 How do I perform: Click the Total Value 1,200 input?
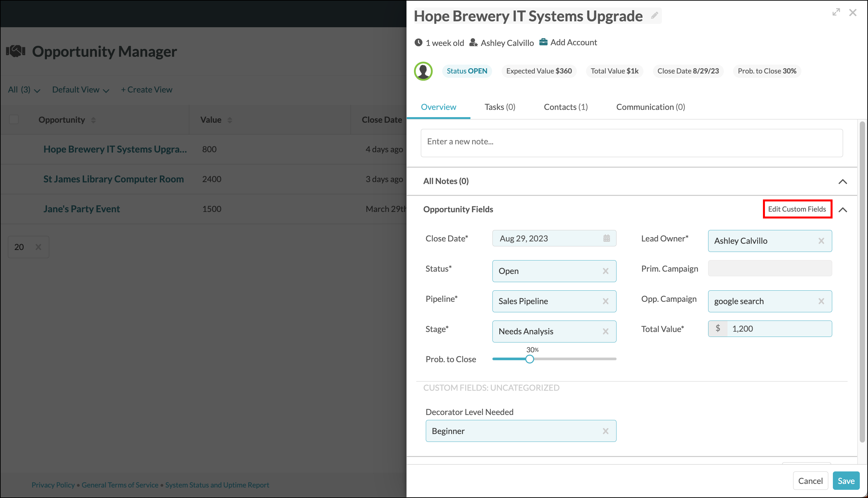pyautogui.click(x=770, y=329)
